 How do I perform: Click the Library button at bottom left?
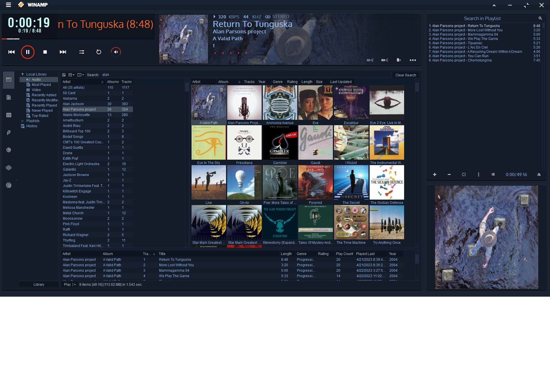[x=39, y=285]
